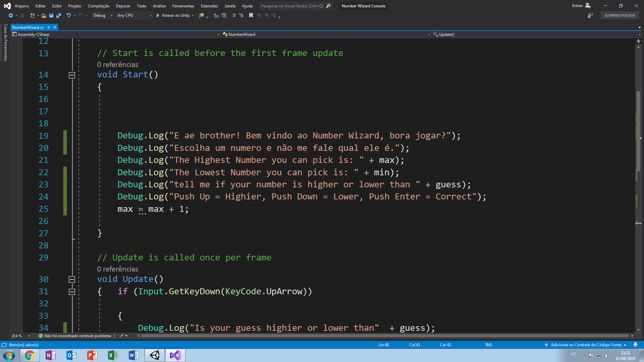This screenshot has height=362, width=644.
Task: Click the Anexar ao Unity button
Action: pyautogui.click(x=173, y=15)
